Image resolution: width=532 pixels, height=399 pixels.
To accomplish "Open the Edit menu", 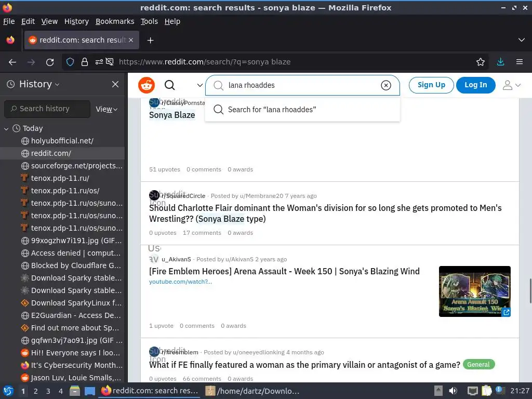I will coord(28,21).
